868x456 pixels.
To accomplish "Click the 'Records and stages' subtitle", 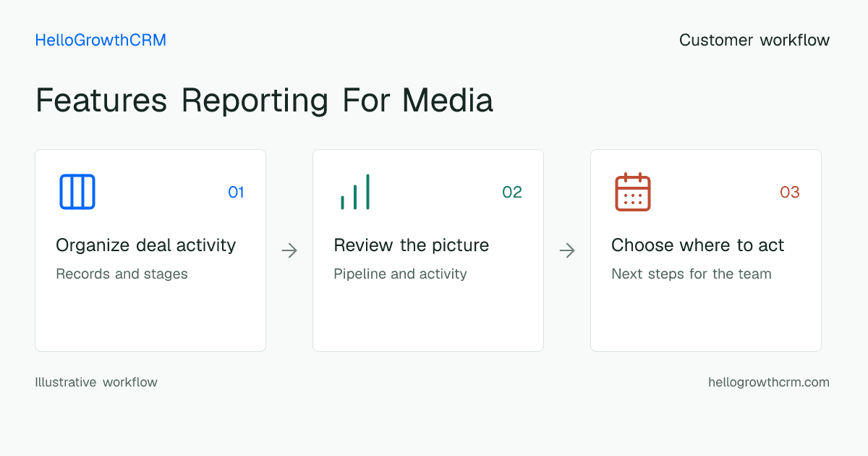I will 122,274.
